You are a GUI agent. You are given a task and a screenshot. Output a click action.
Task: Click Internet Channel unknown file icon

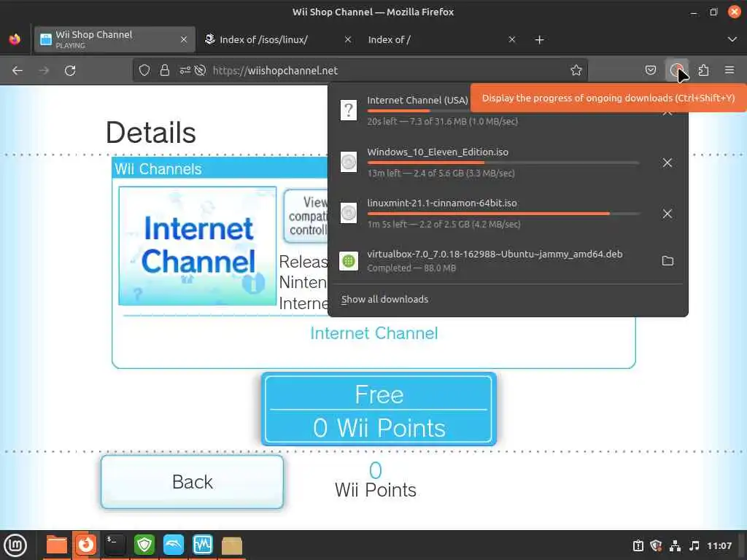coord(349,110)
